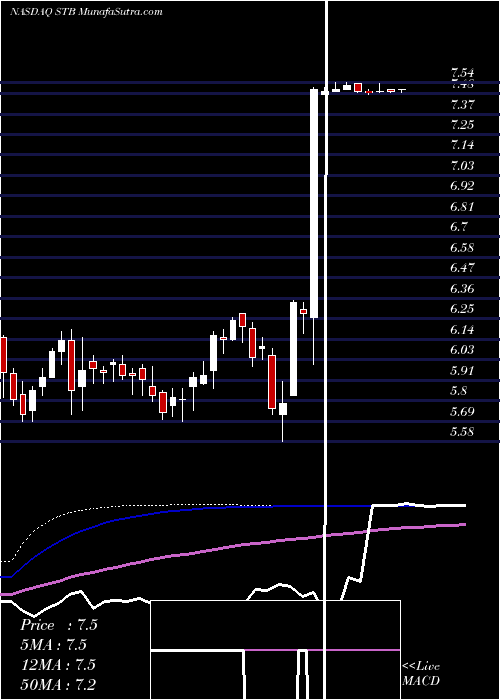
Task: Click the 6.36 price axis label
Action: point(462,289)
